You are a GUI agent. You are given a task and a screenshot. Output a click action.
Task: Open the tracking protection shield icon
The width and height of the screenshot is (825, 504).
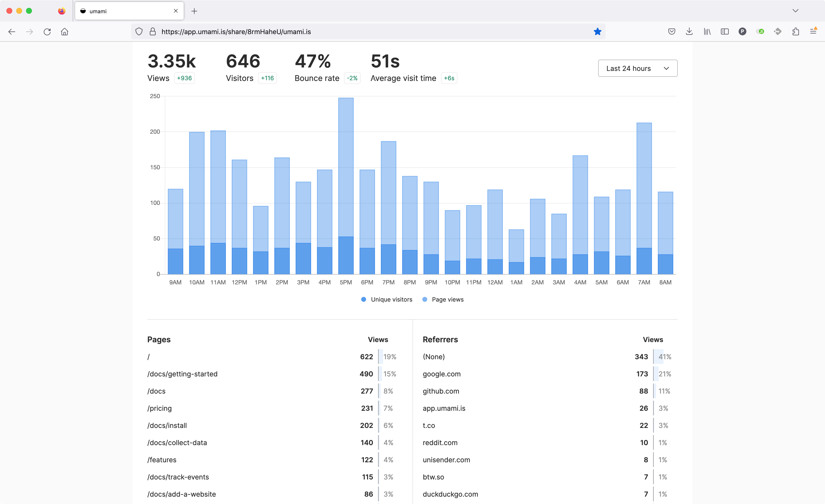tap(139, 31)
